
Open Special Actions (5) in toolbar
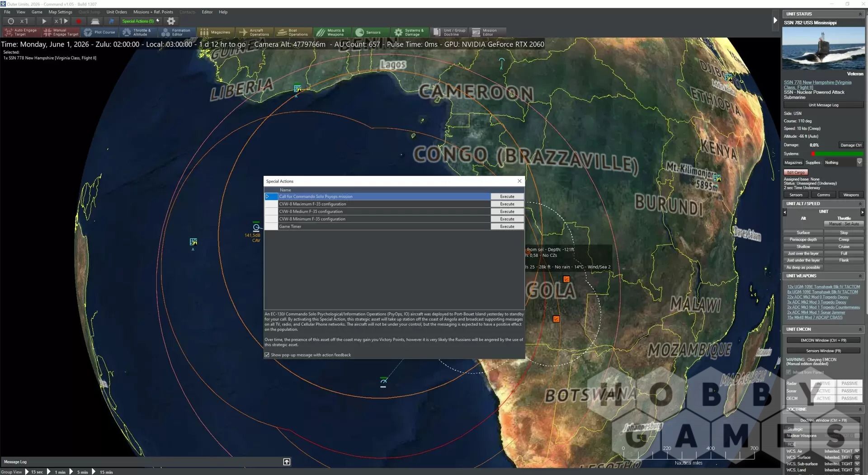tap(141, 21)
